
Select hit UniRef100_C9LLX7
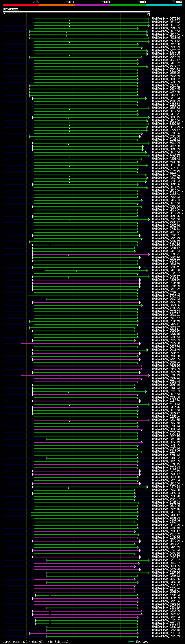[x=166, y=318]
